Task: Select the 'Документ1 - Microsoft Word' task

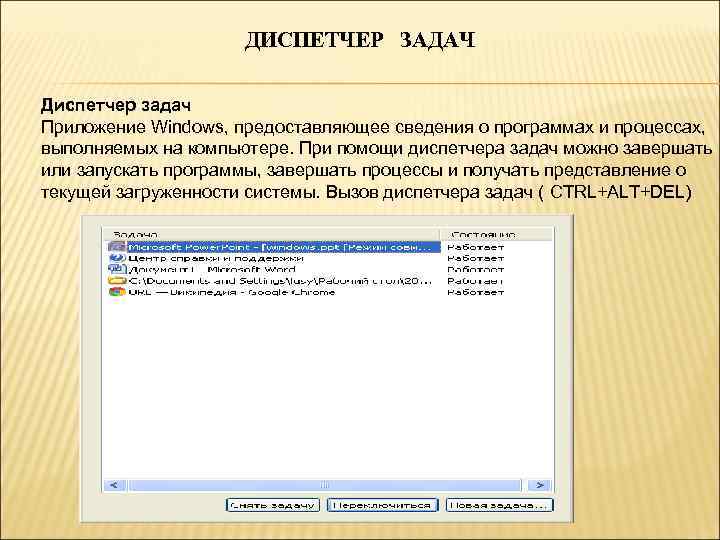Action: [212, 270]
